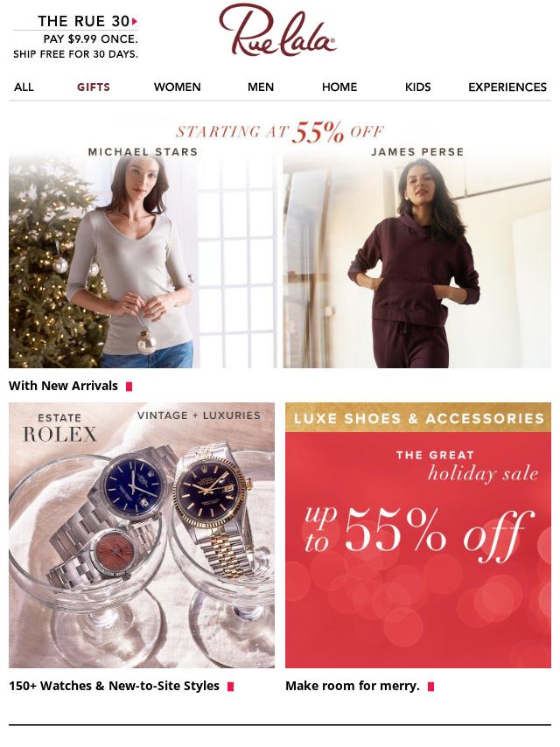Image resolution: width=560 pixels, height=747 pixels.
Task: Open the Gifts category tab
Action: click(x=94, y=87)
